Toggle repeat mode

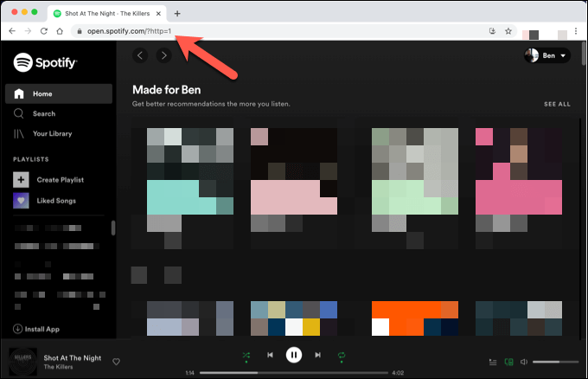point(342,355)
